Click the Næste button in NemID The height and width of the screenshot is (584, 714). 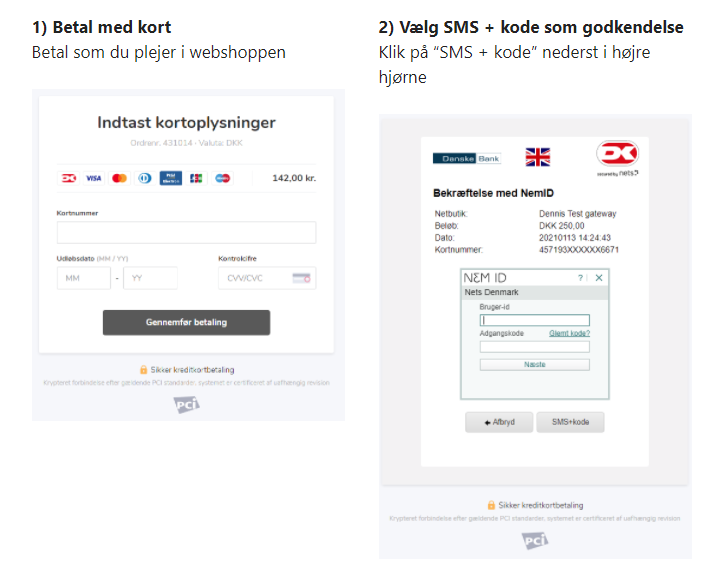click(x=535, y=365)
